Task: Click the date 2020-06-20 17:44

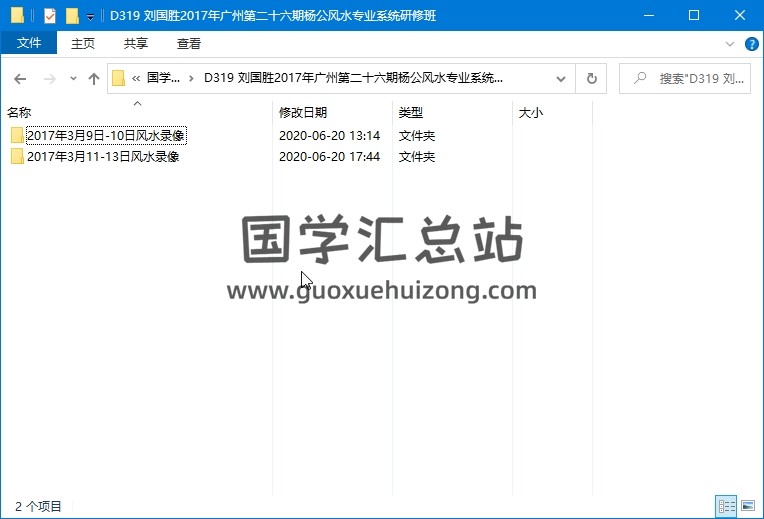Action: [x=329, y=156]
